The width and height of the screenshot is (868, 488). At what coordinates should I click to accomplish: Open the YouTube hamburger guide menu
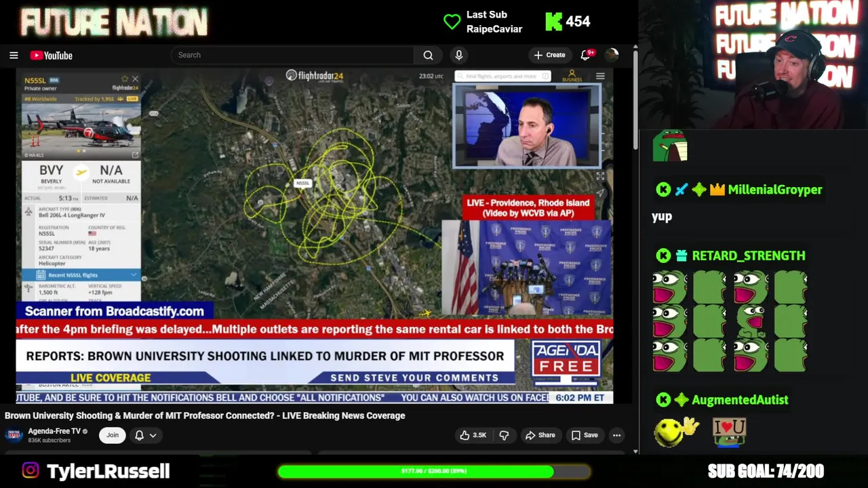tap(14, 56)
